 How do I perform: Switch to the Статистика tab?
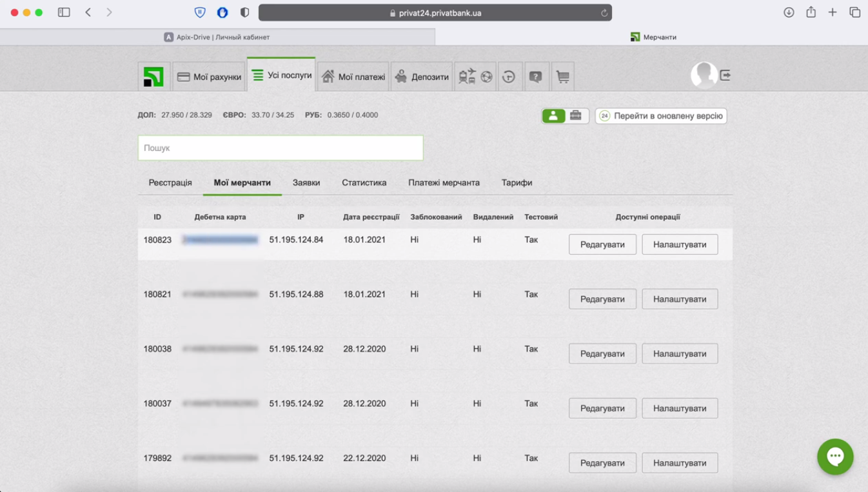click(x=364, y=182)
